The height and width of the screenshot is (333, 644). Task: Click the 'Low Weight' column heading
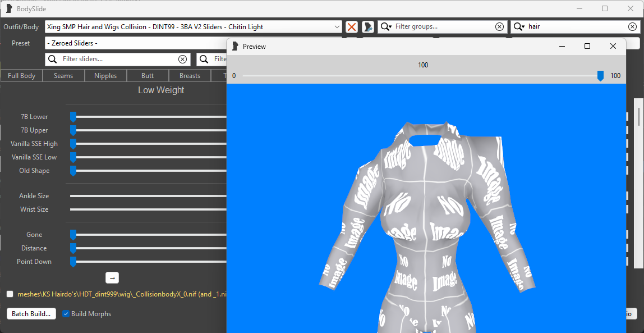[x=161, y=90]
